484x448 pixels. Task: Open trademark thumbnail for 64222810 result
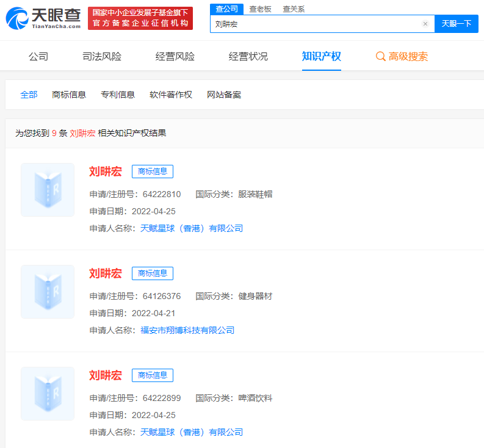[x=48, y=190]
